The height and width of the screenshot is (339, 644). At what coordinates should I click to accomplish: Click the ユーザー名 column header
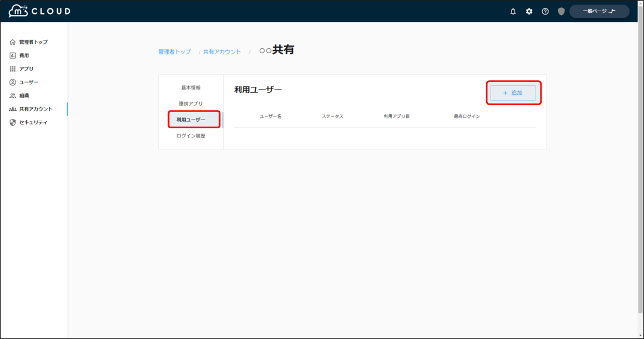[x=270, y=116]
